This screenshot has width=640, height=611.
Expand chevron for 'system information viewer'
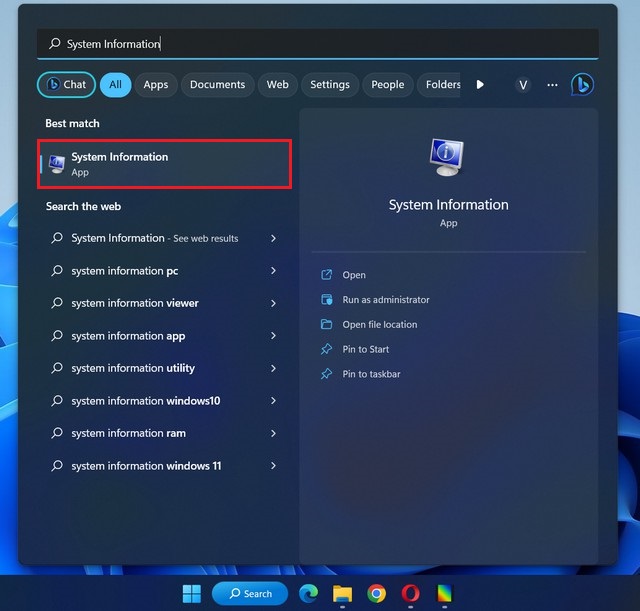(273, 303)
